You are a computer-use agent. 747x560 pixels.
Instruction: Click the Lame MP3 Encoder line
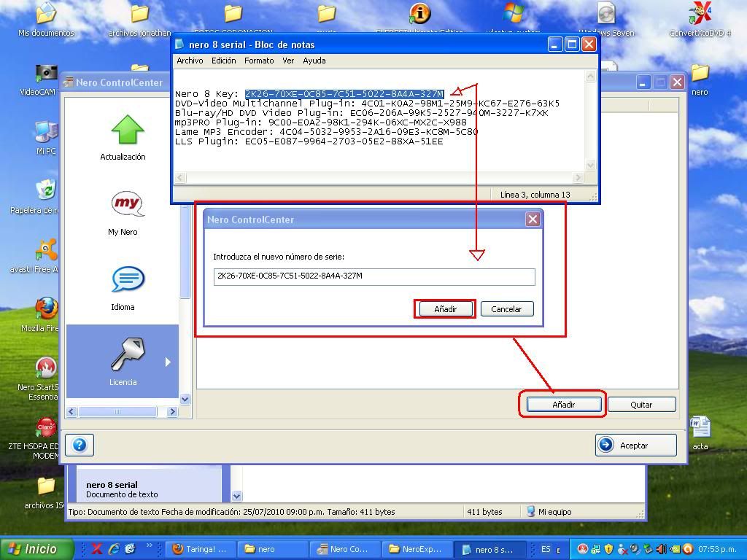[x=326, y=132]
